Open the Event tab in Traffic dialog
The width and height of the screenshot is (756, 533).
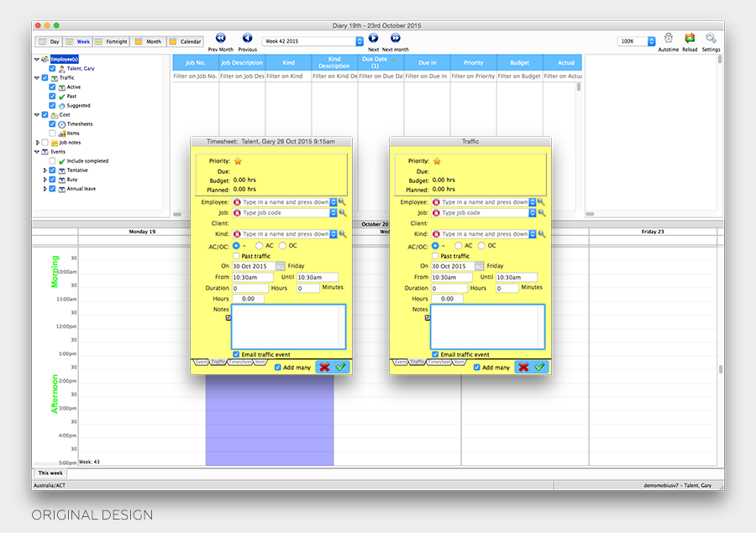pos(401,362)
